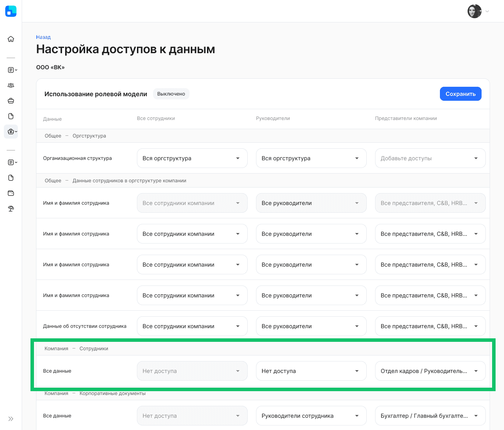Open the employees (people group) sidebar icon
Image resolution: width=504 pixels, height=430 pixels.
click(x=11, y=85)
